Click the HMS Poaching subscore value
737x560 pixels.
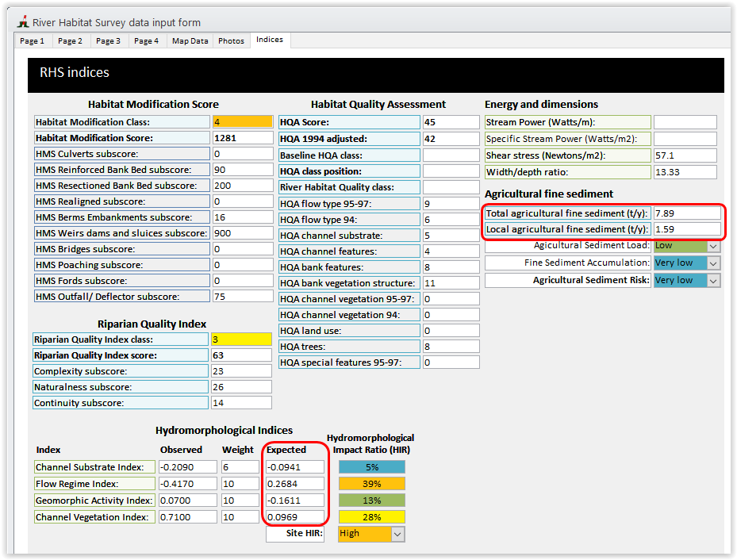(243, 266)
